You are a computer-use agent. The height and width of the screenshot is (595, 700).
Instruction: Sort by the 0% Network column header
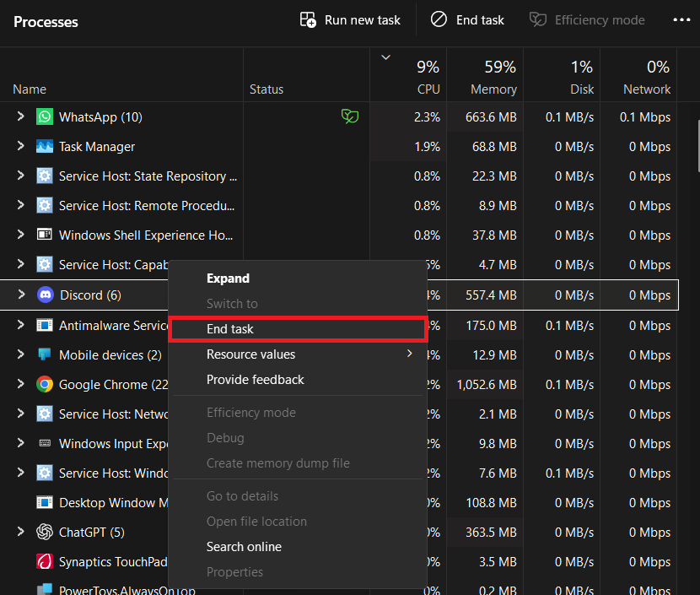tap(638, 75)
